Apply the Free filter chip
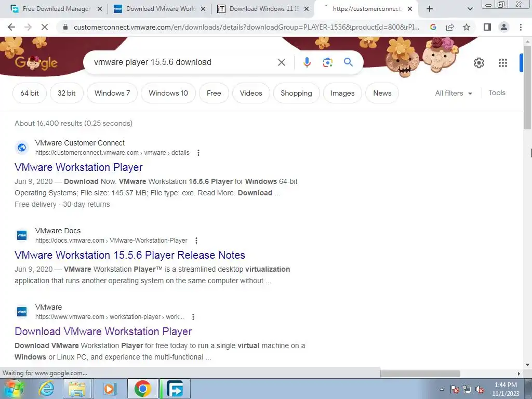532x399 pixels. tap(214, 93)
